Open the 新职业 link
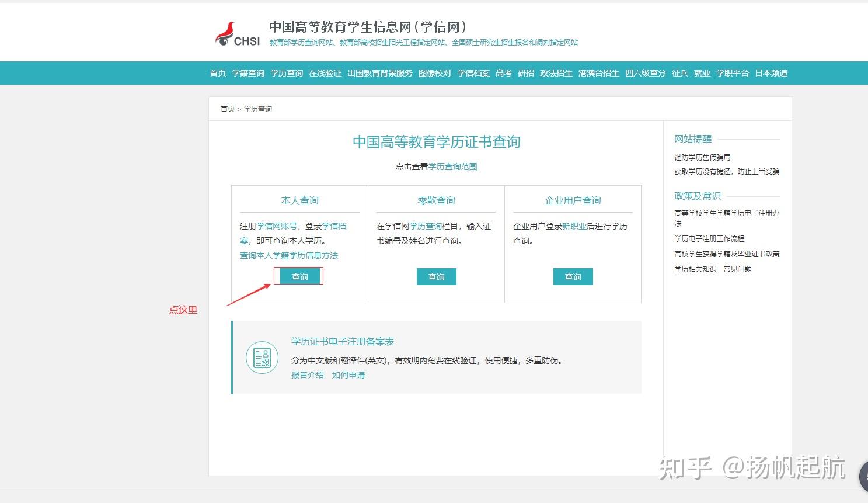 574,226
